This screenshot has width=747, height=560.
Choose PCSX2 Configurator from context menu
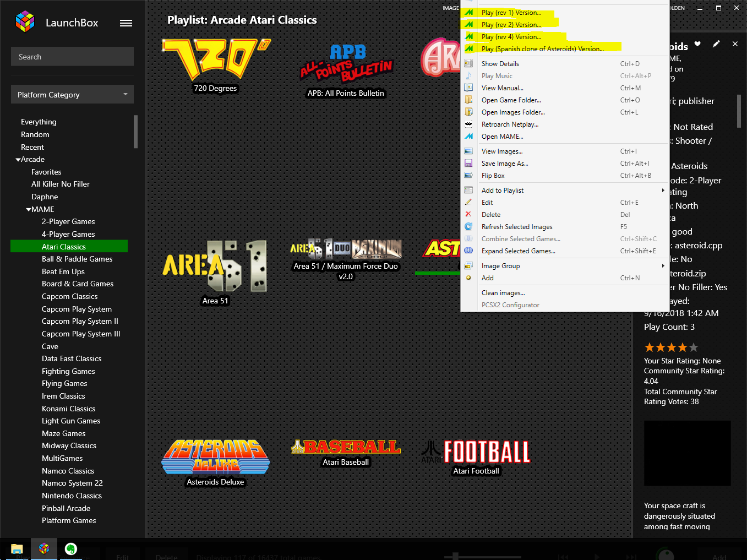click(510, 305)
